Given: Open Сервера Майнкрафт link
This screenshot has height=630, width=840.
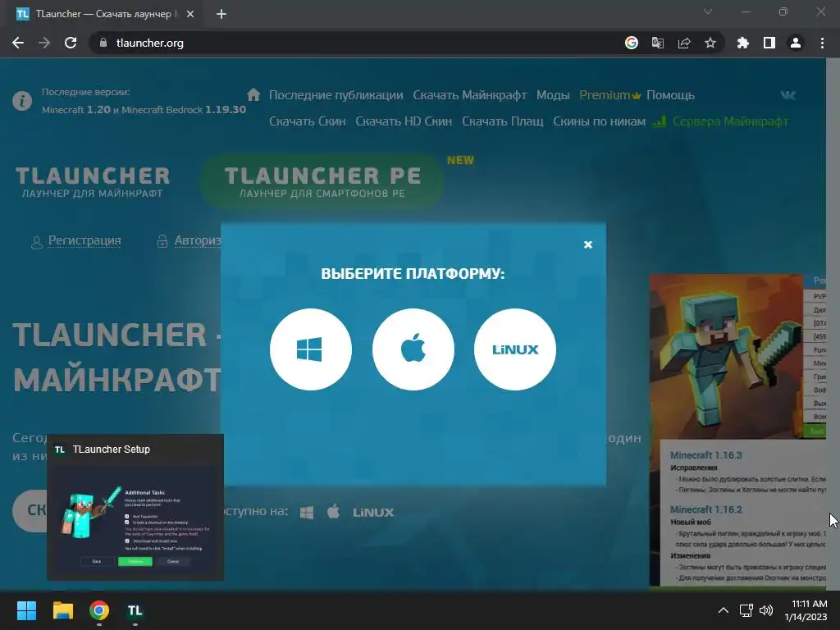Looking at the screenshot, I should 720,121.
